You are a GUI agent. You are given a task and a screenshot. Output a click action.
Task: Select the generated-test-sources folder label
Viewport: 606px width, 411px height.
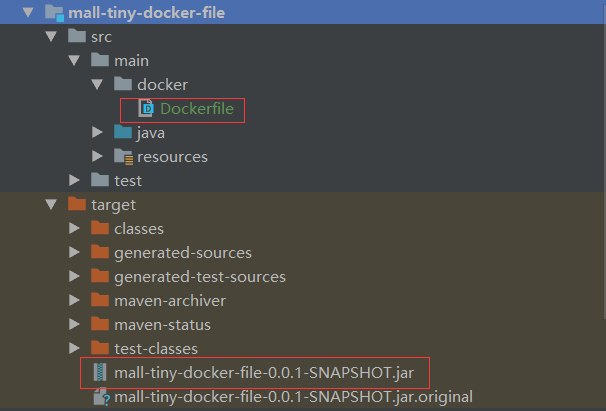coord(200,277)
